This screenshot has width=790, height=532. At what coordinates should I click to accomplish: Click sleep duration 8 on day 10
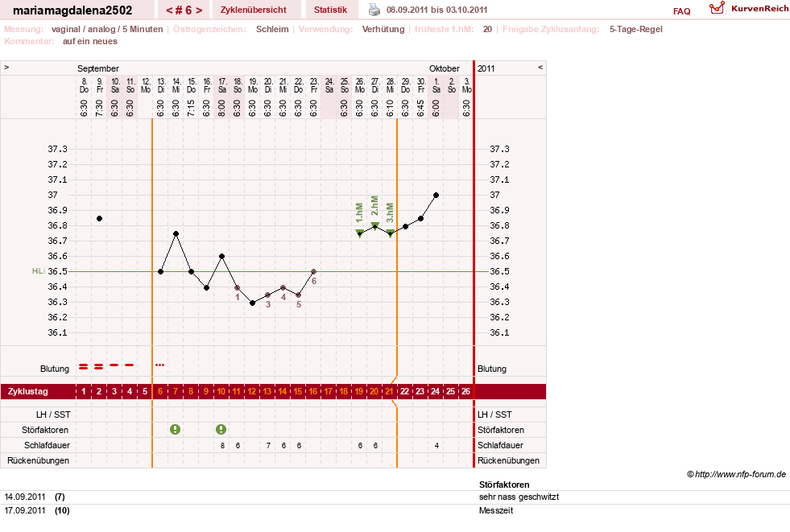(x=222, y=445)
